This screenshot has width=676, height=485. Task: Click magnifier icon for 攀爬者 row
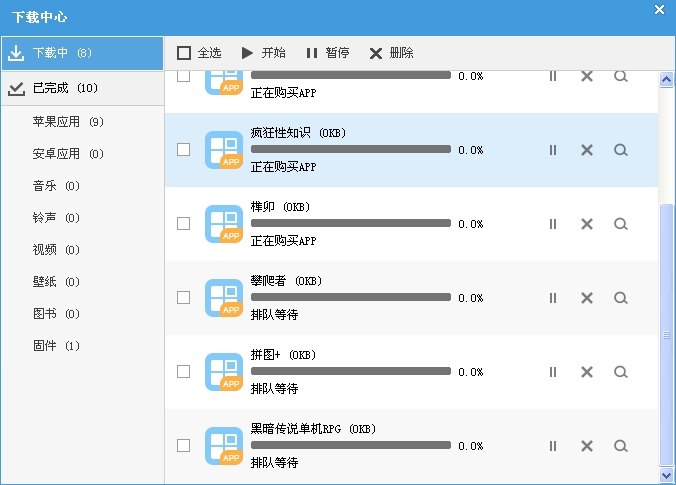(621, 298)
